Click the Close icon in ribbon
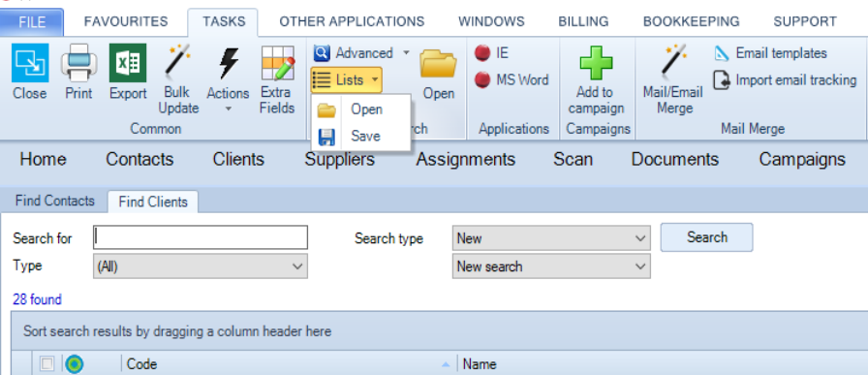 point(30,63)
